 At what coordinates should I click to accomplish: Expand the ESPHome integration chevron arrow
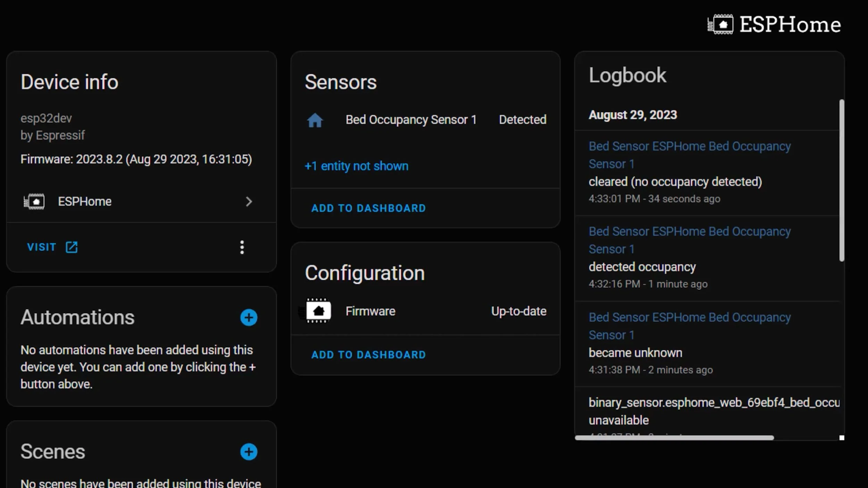pyautogui.click(x=249, y=202)
